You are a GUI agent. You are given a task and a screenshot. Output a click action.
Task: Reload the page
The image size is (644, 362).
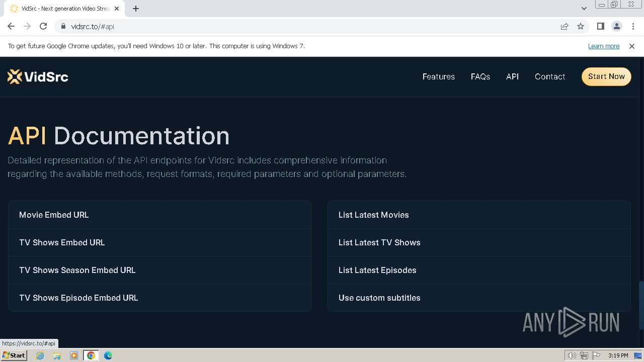[43, 26]
